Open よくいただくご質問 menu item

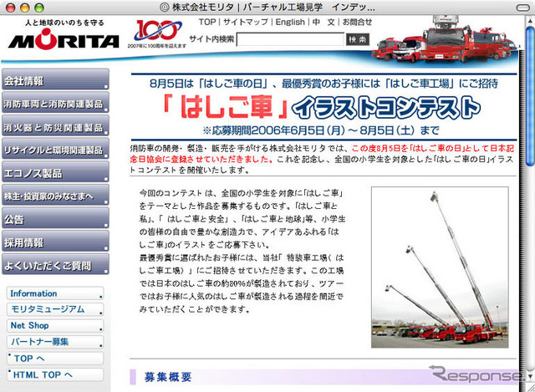(x=55, y=264)
